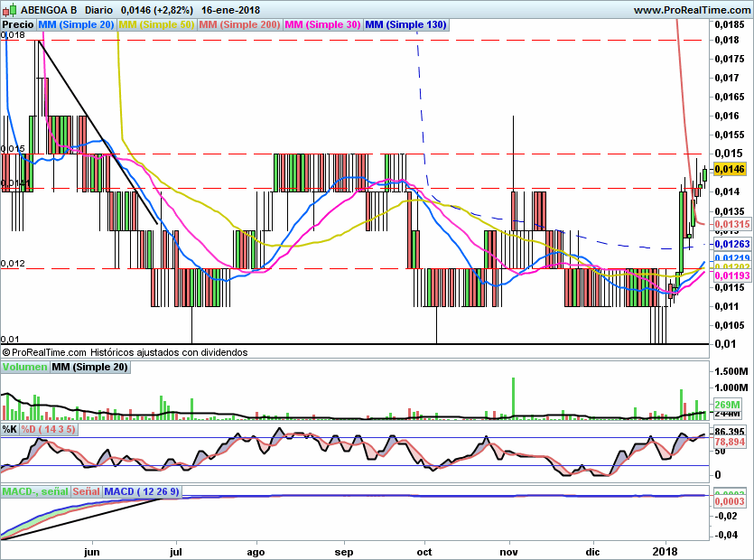
Task: Select the %K stochastic label
Action: [10, 429]
